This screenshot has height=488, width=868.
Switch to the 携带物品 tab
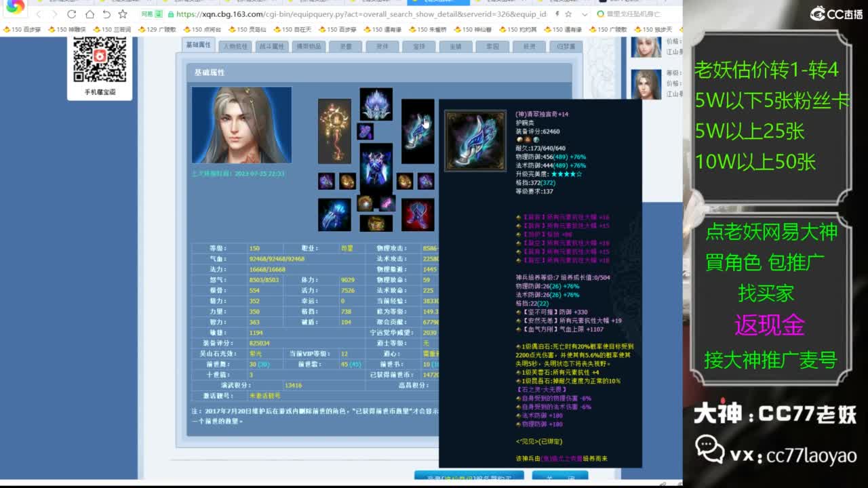tap(308, 46)
